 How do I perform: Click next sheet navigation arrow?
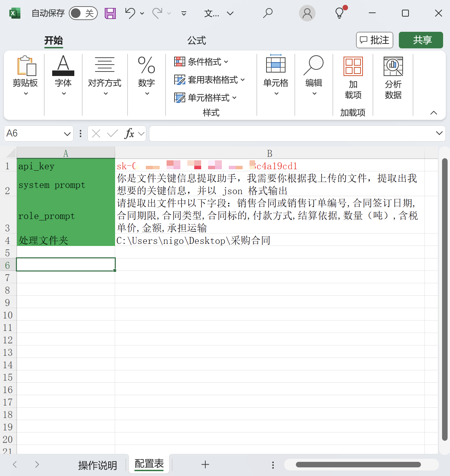click(37, 465)
